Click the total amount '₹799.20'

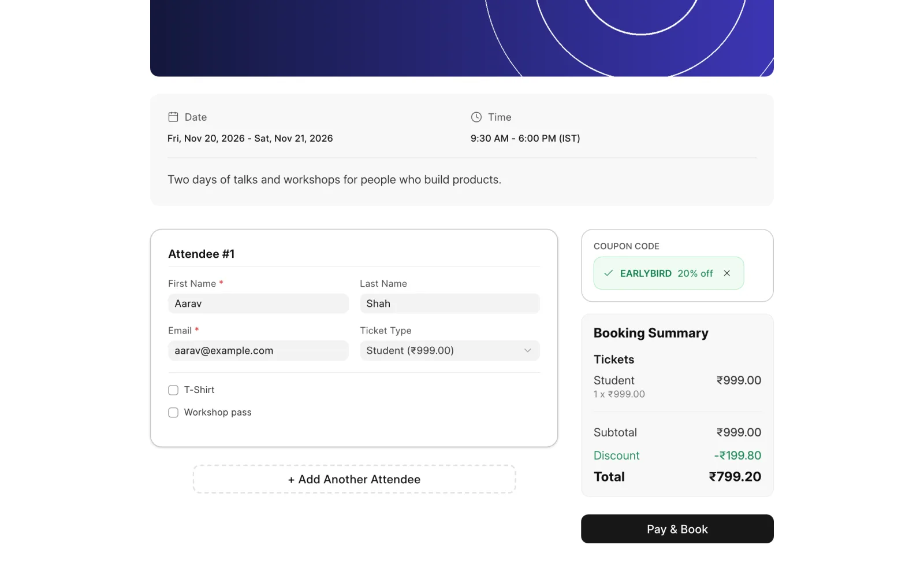click(x=735, y=477)
